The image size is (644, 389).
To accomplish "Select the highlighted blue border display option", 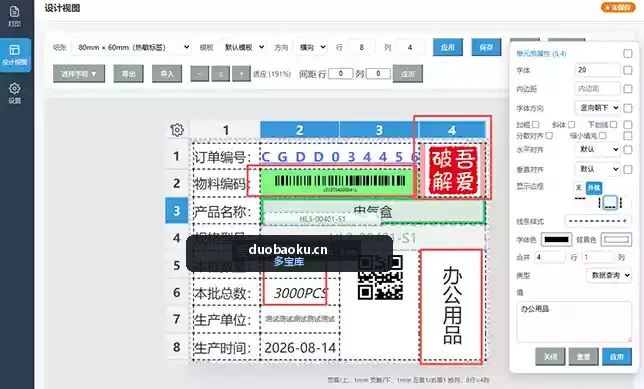I will point(594,188).
